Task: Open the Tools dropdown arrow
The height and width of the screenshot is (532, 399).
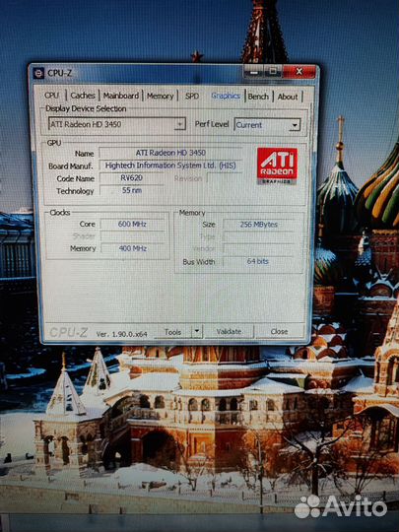Action: click(197, 332)
